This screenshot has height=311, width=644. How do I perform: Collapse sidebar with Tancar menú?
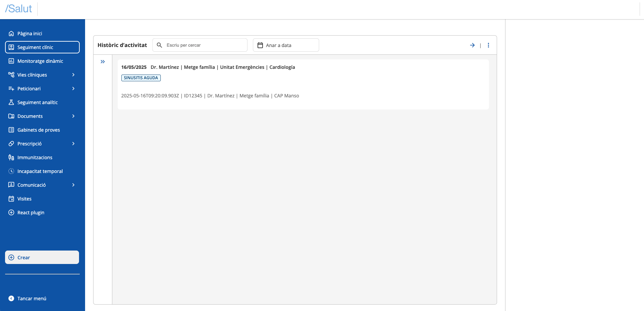32,299
